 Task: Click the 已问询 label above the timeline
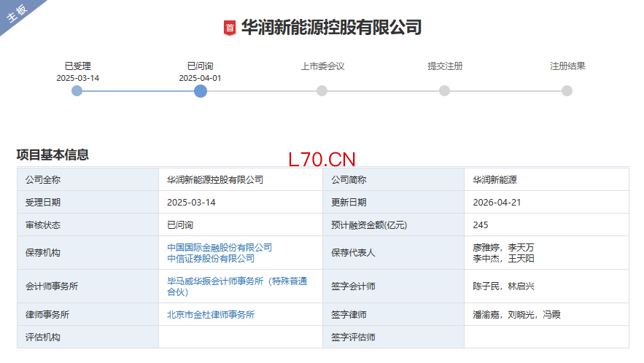[200, 66]
